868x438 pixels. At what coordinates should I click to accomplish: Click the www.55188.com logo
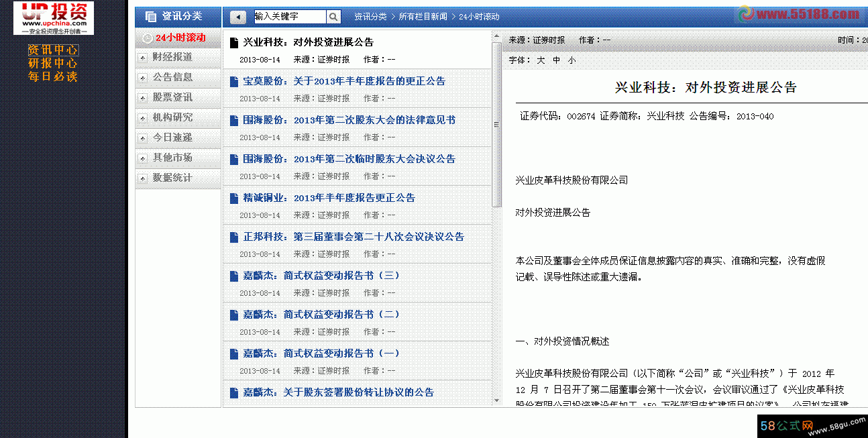coord(800,14)
